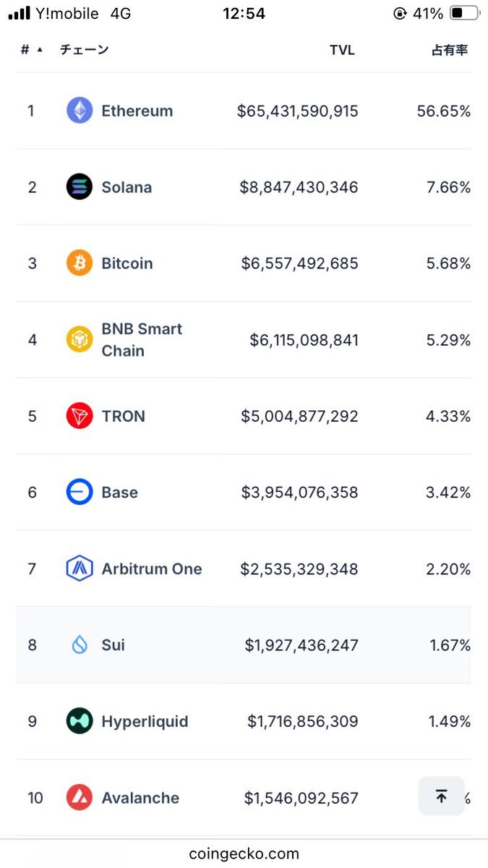This screenshot has height=868, width=488.
Task: Tap the red TRON logo icon
Action: [80, 416]
